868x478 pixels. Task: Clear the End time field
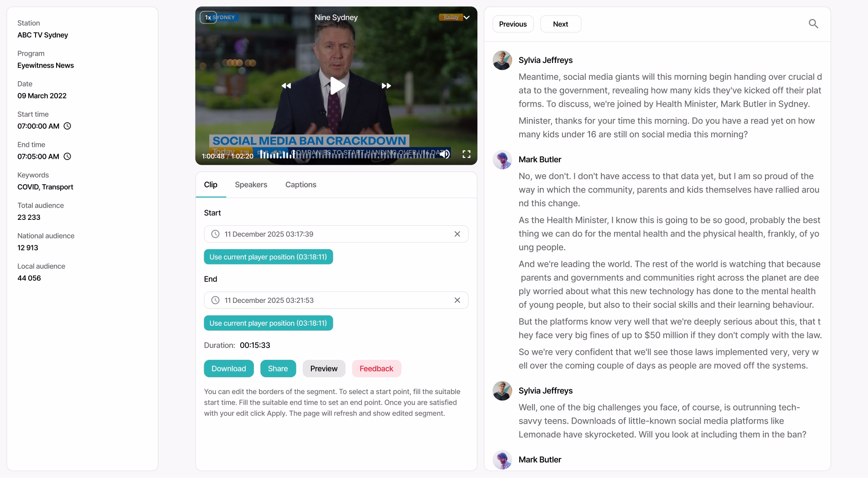[457, 300]
